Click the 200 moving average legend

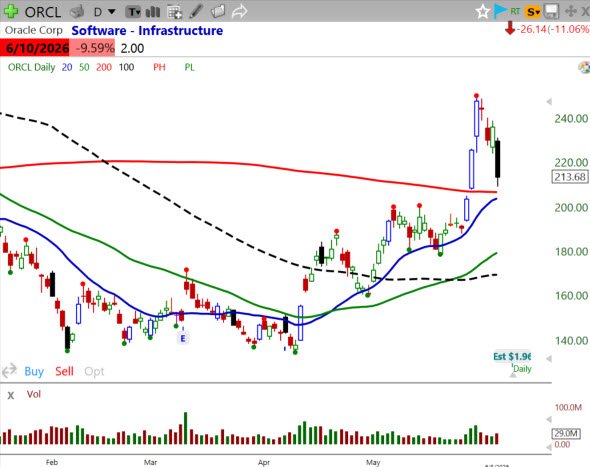point(104,67)
